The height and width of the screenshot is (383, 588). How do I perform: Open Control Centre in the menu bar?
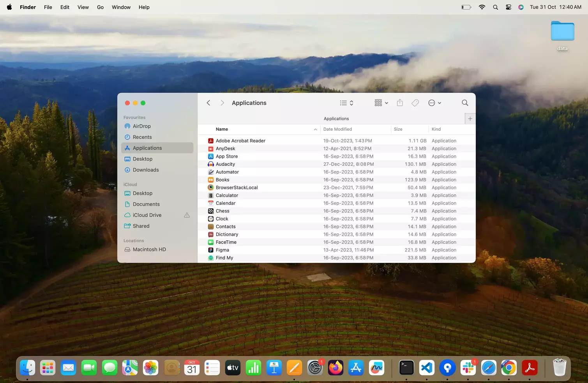pyautogui.click(x=509, y=7)
